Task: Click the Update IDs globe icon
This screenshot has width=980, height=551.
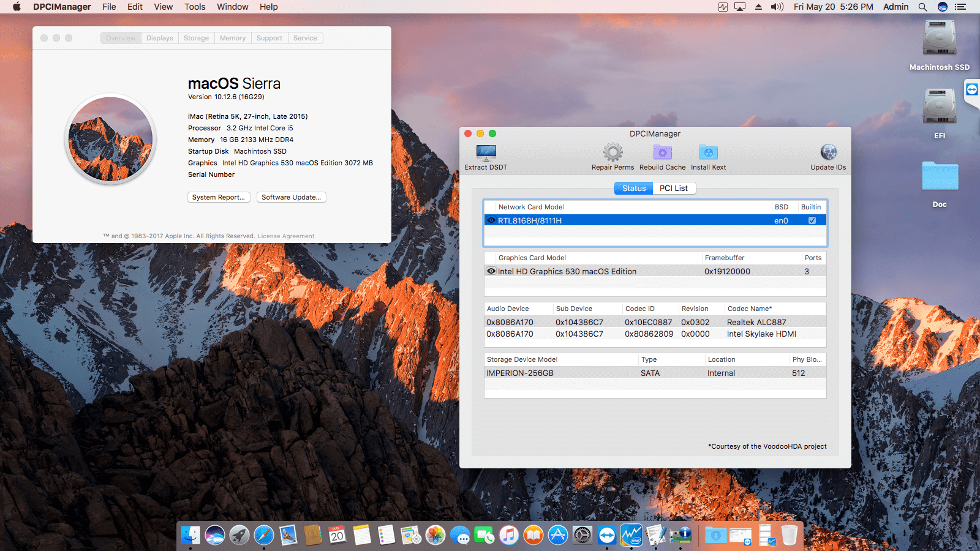Action: pyautogui.click(x=828, y=153)
